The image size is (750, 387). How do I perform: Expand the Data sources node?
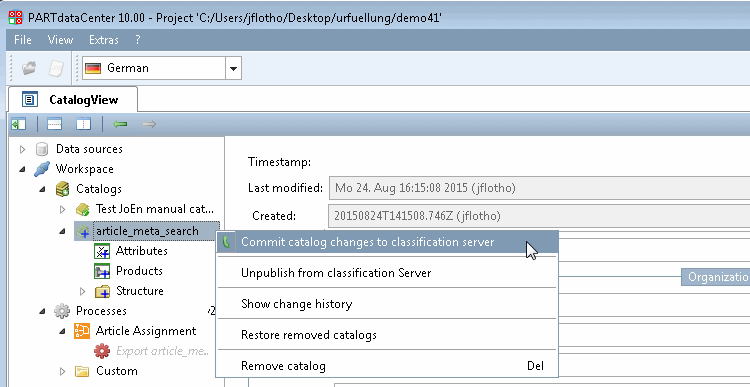pyautogui.click(x=22, y=149)
